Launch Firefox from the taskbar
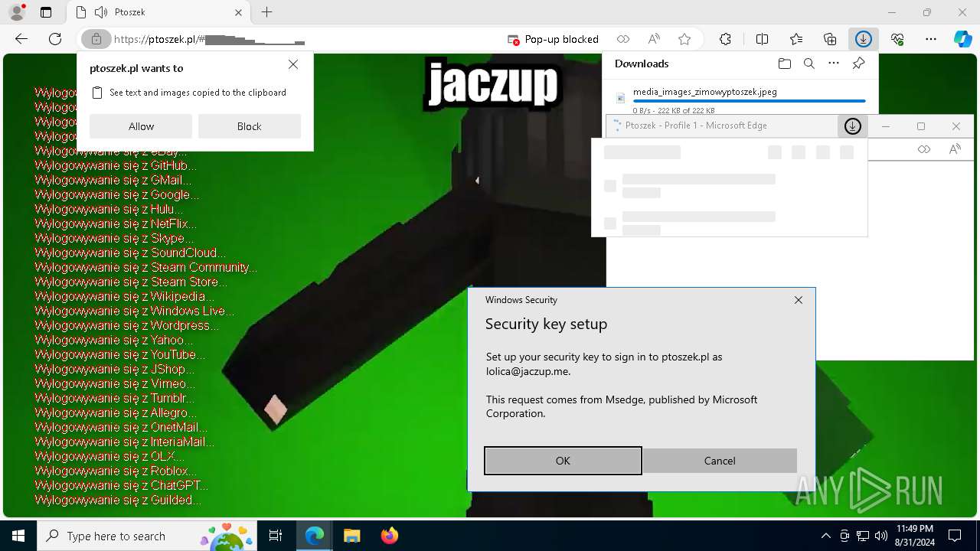This screenshot has height=551, width=980. tap(389, 536)
